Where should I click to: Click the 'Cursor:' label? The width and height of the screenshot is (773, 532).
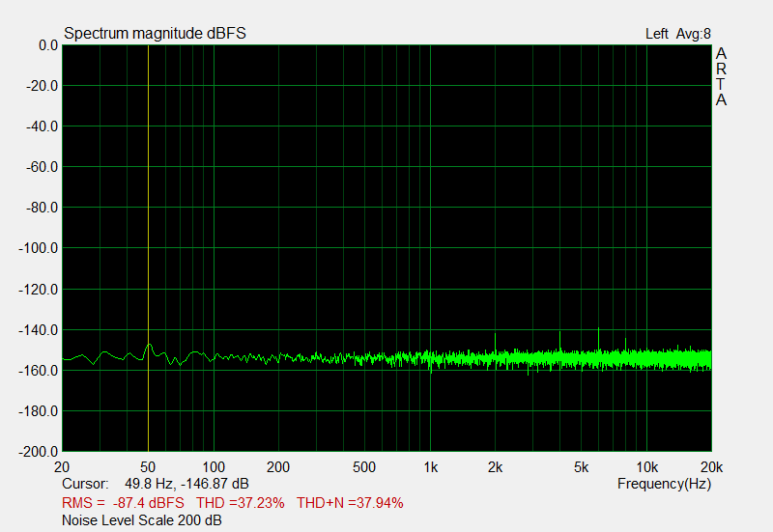click(x=85, y=484)
